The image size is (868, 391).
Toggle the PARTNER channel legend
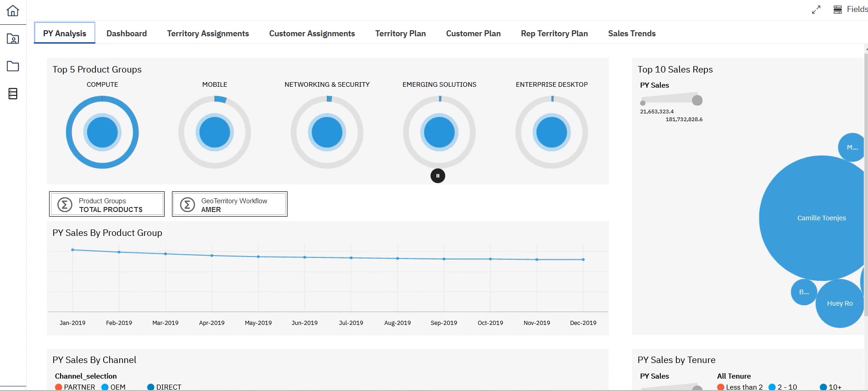pyautogui.click(x=75, y=387)
